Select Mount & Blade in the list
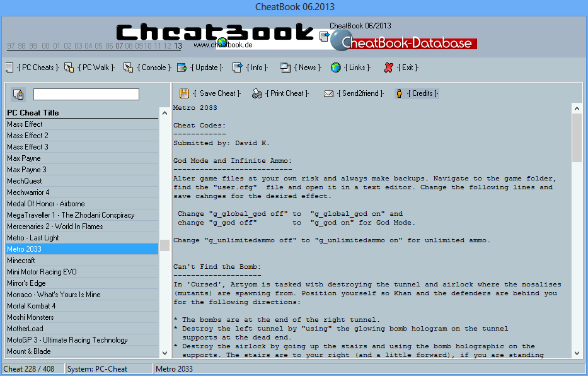Viewport: 588px width, 376px height. tap(82, 351)
